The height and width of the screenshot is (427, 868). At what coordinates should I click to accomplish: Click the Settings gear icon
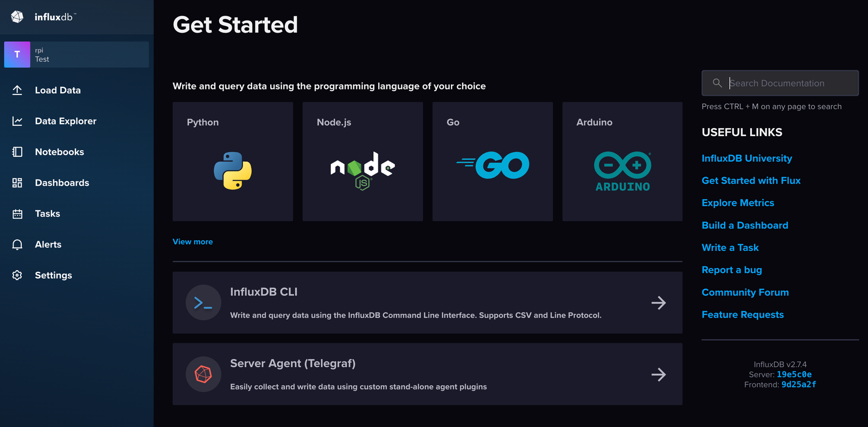pyautogui.click(x=17, y=275)
